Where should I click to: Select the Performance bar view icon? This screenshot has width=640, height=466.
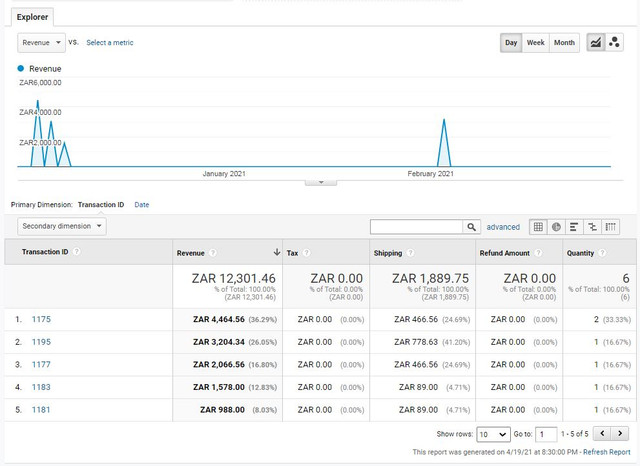574,227
